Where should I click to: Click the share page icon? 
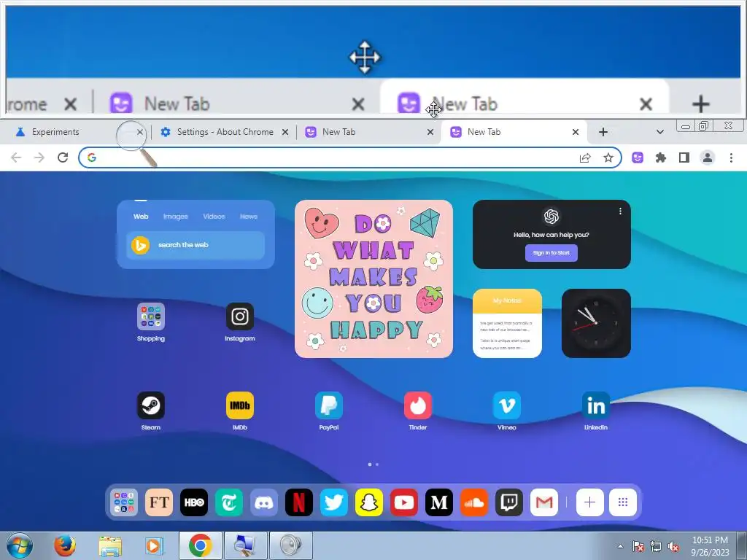pyautogui.click(x=585, y=157)
